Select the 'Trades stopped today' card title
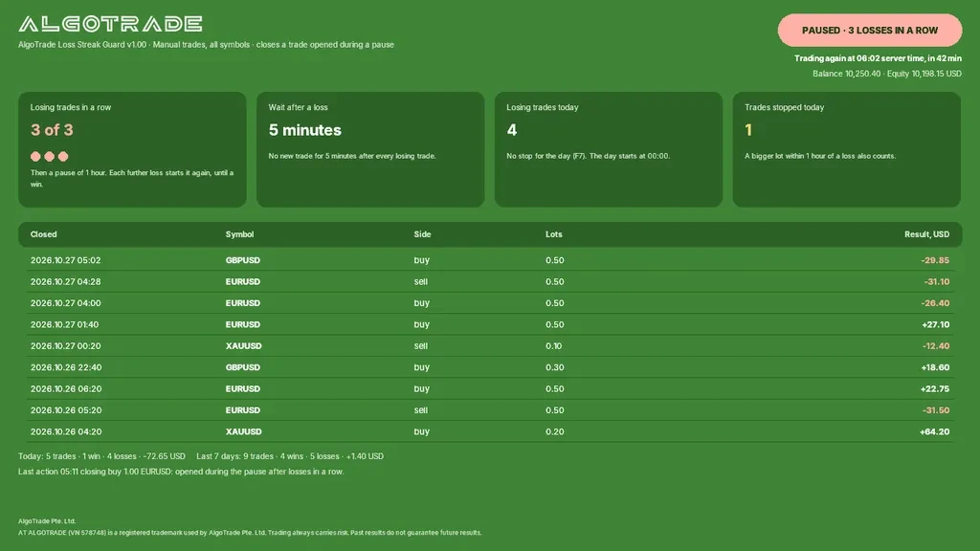The image size is (980, 551). [x=785, y=107]
